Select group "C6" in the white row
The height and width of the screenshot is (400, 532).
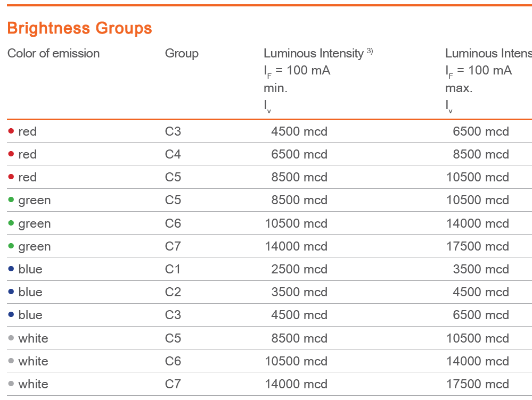pyautogui.click(x=173, y=361)
